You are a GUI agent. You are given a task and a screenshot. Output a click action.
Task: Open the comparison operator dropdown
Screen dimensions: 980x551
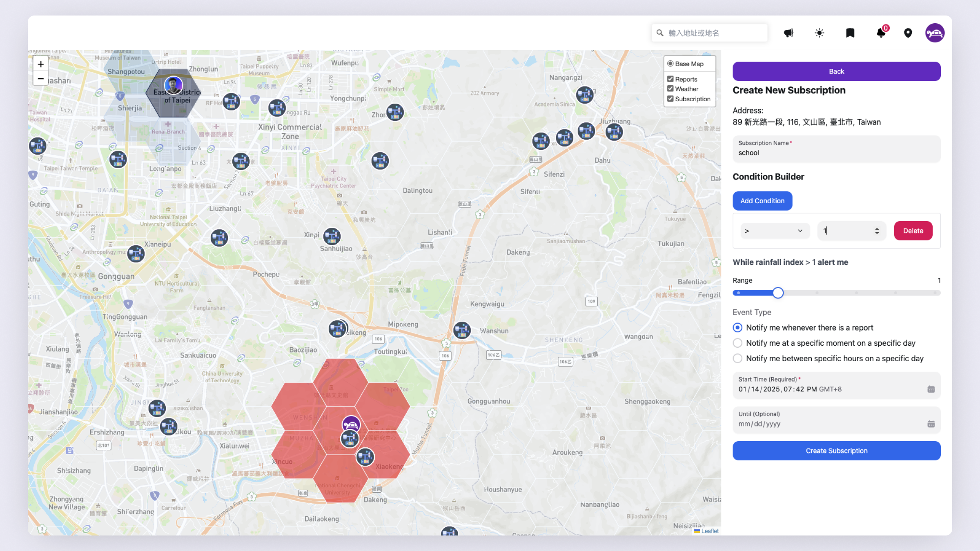point(775,231)
